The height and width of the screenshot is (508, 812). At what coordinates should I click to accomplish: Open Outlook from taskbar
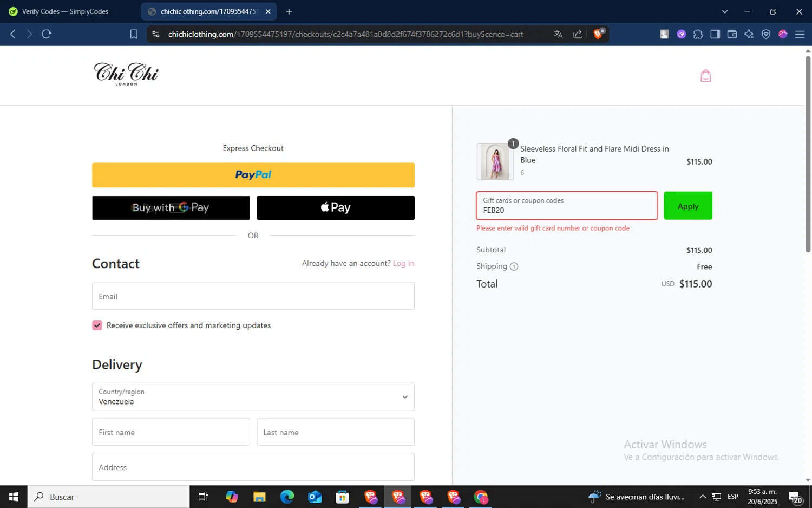click(x=315, y=497)
